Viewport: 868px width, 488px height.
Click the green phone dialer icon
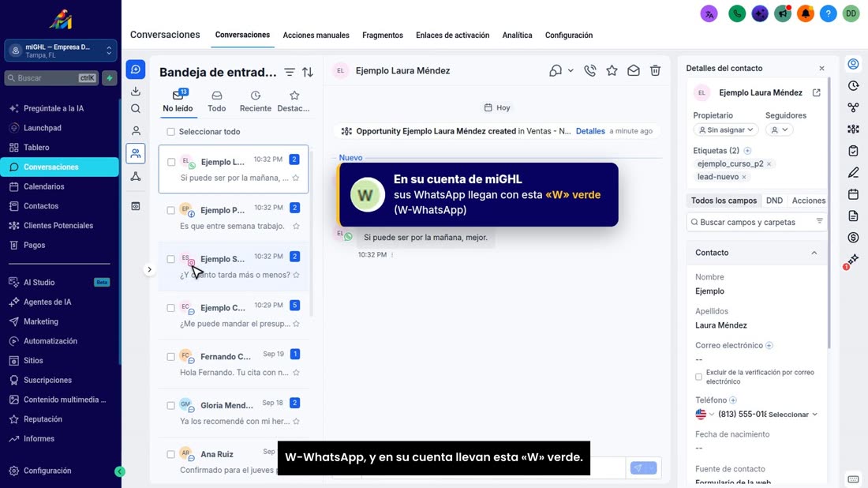[737, 14]
